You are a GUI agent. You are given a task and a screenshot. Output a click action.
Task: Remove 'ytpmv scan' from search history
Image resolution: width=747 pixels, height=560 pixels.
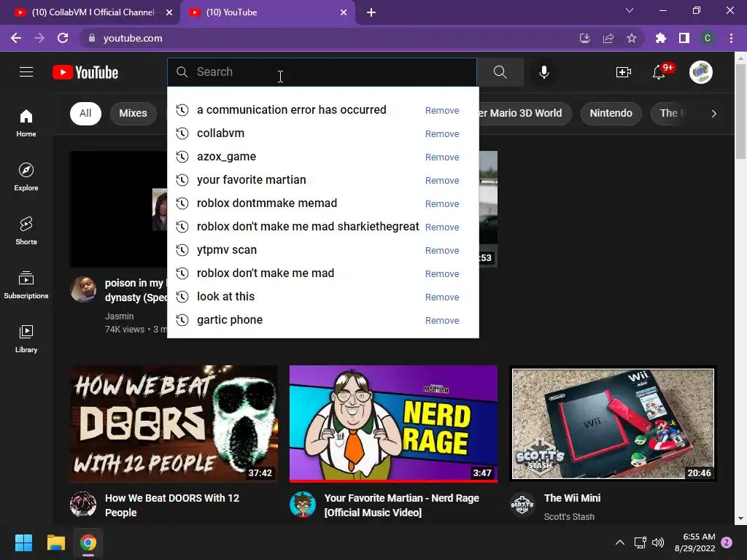[442, 251]
